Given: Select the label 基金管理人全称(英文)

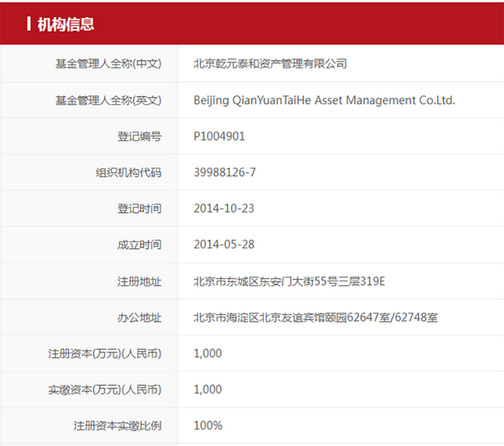Looking at the screenshot, I should (x=109, y=100).
